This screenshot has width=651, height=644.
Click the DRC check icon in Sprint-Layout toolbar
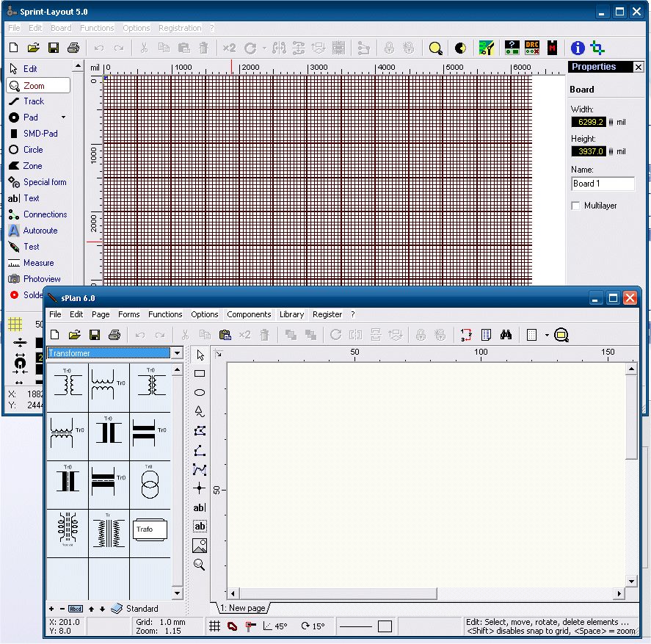click(x=532, y=48)
